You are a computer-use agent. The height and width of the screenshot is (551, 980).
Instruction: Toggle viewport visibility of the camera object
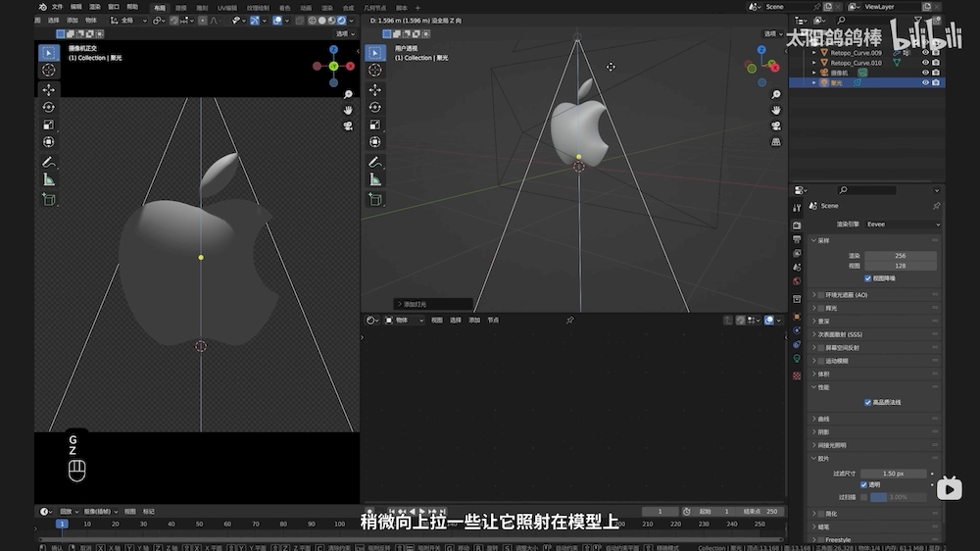point(925,73)
